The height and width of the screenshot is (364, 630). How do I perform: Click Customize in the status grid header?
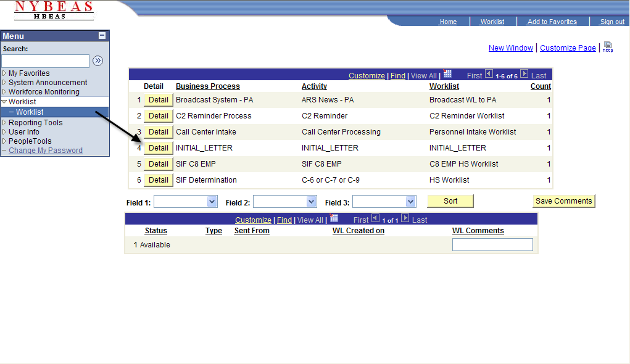(x=253, y=220)
